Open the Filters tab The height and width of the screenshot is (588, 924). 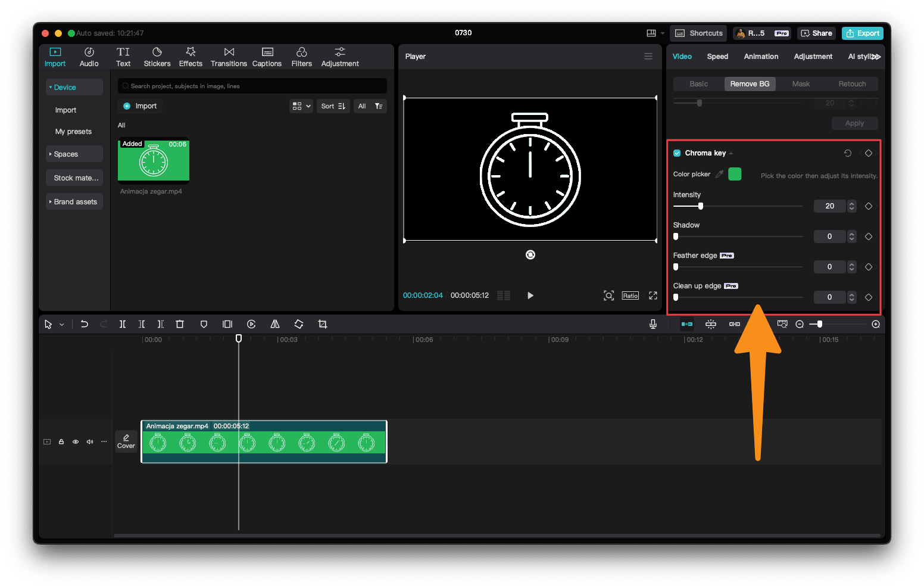coord(302,57)
